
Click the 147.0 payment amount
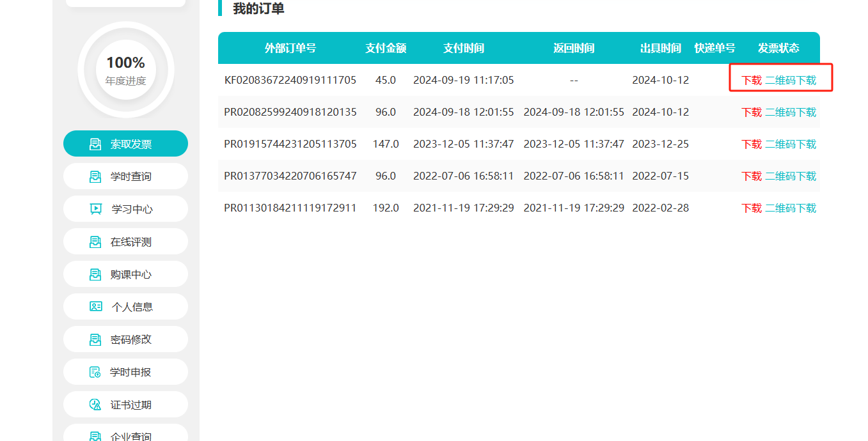point(386,144)
